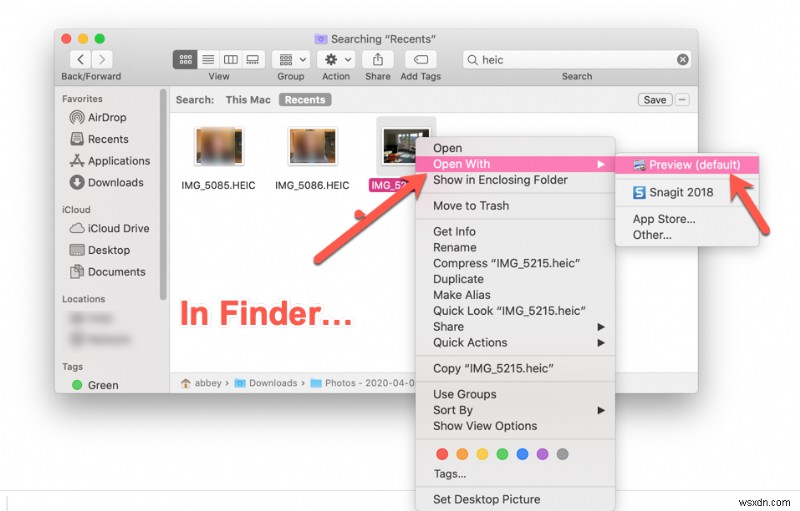This screenshot has height=511, width=800.
Task: Choose Move to Trash
Action: pos(515,206)
